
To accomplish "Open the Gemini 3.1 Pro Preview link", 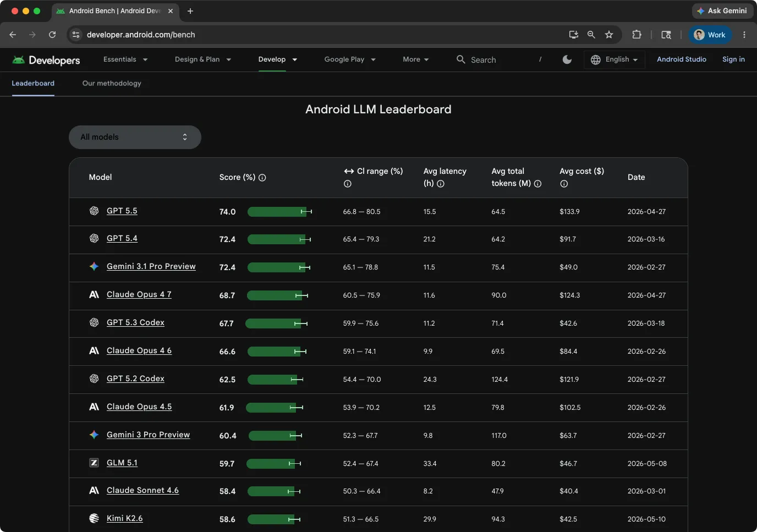I will [151, 266].
